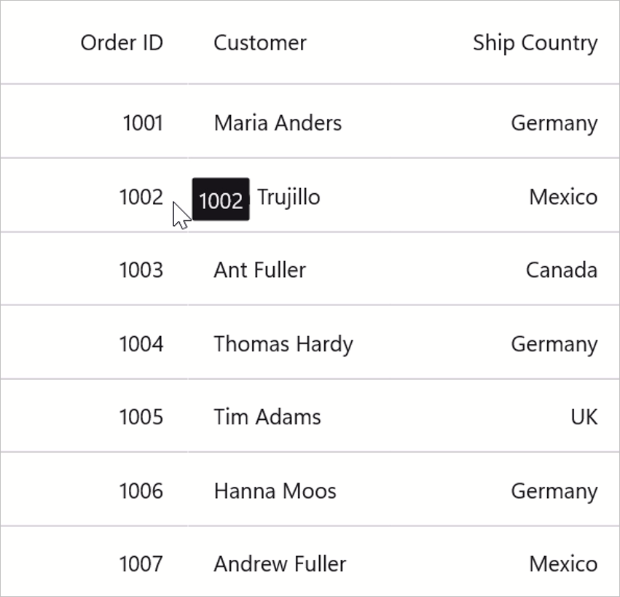Select the order 1007 cell
This screenshot has width=620, height=597.
pyautogui.click(x=140, y=564)
